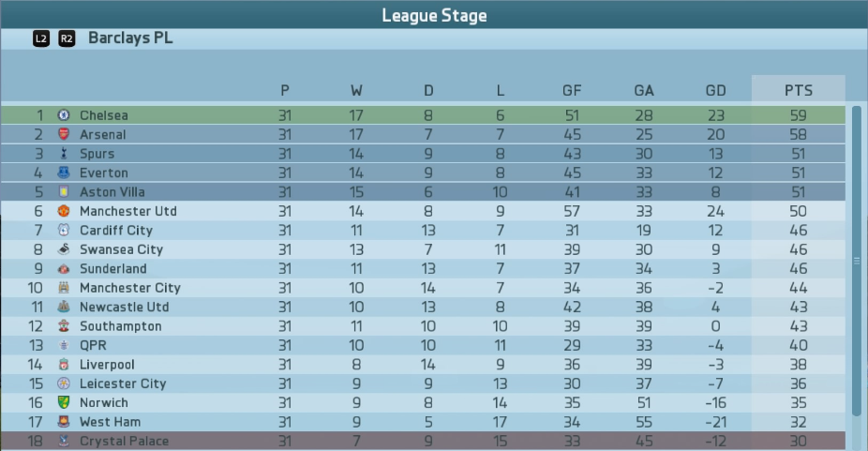Select the GF column header

pyautogui.click(x=572, y=90)
